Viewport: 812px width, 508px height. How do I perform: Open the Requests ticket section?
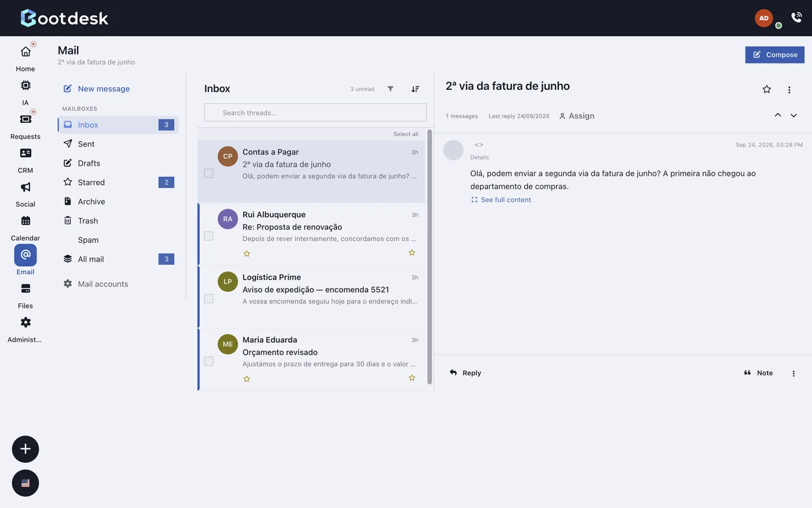coord(25,126)
